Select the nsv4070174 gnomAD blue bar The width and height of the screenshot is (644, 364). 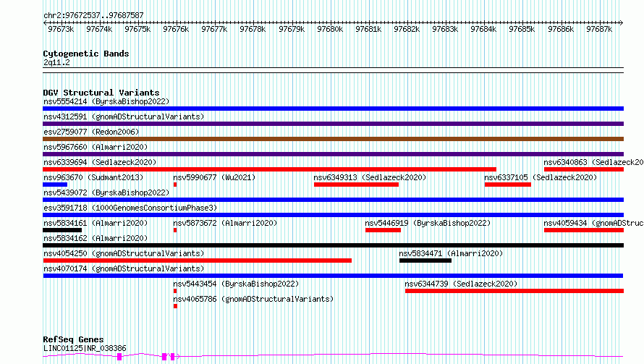click(x=333, y=276)
